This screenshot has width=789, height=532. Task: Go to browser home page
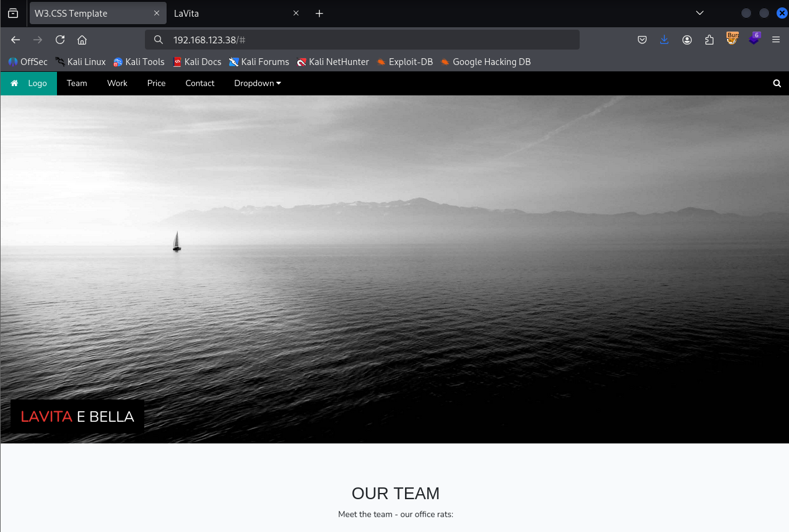[x=82, y=40]
